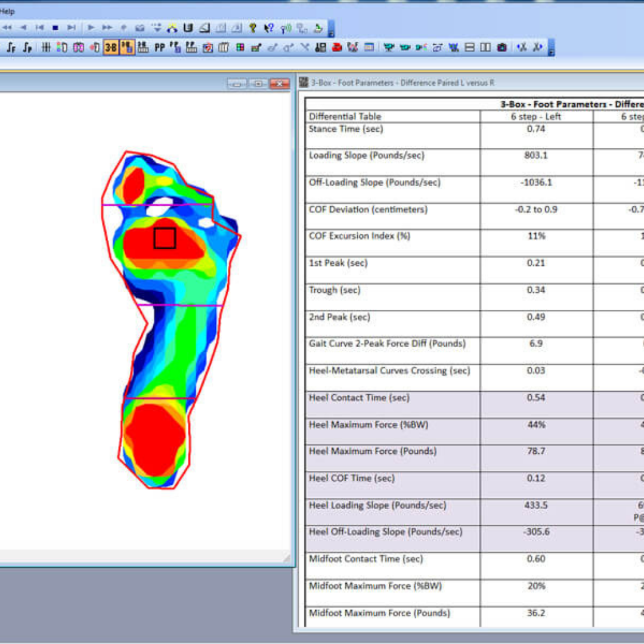Select the Midfoot Contact Time value 0.60
This screenshot has height=644, width=644.
(x=536, y=559)
